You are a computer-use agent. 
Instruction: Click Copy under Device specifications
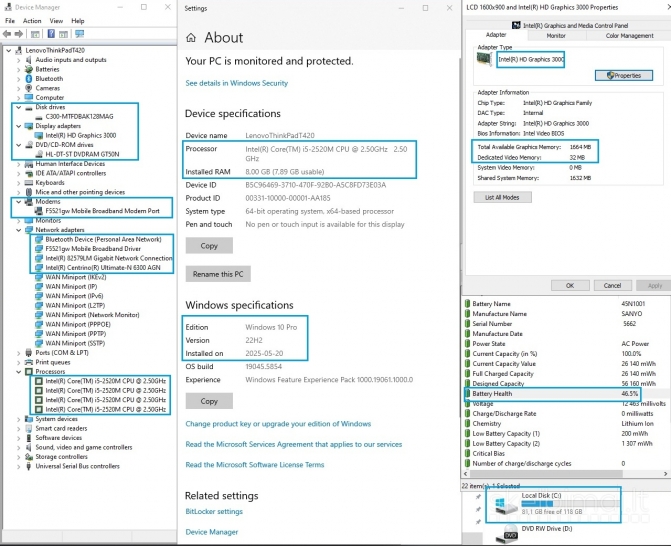tap(209, 246)
